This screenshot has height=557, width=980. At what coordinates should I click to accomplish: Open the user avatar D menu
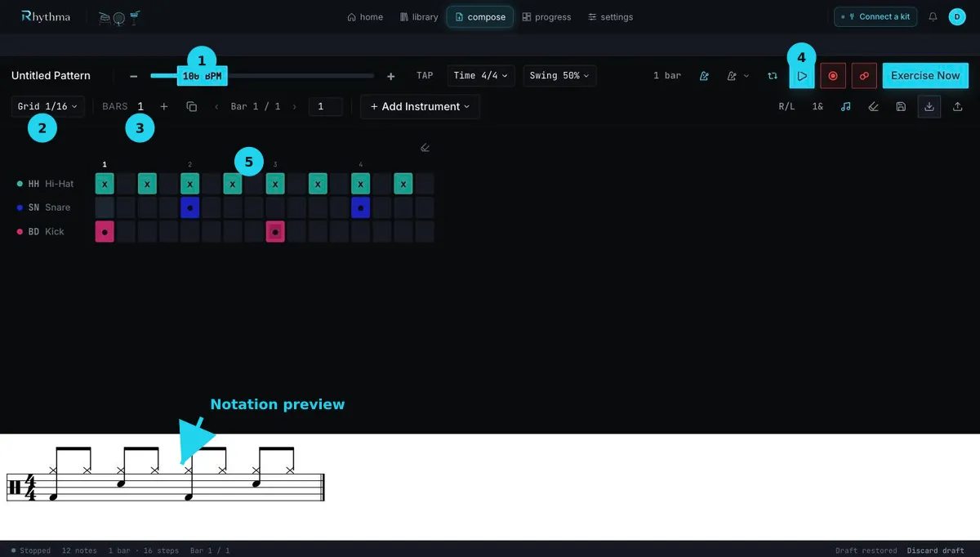pyautogui.click(x=957, y=16)
